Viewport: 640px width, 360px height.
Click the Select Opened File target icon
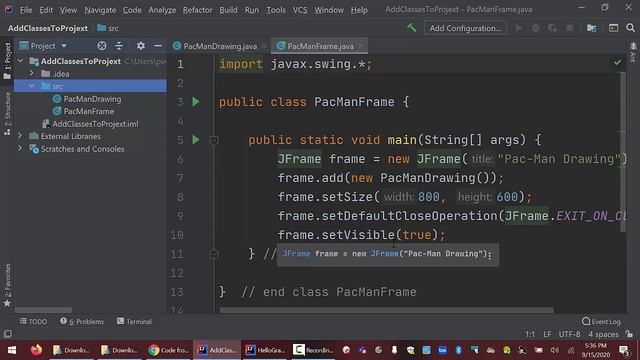click(x=102, y=46)
